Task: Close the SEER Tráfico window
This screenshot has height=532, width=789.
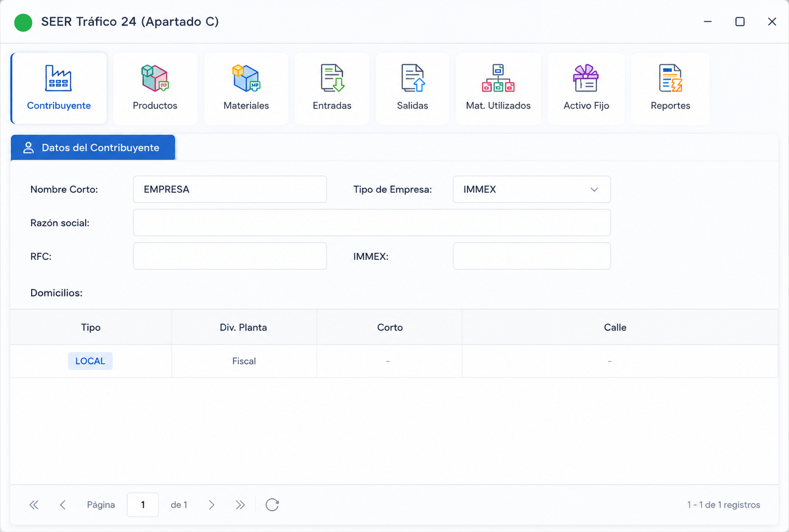Action: pos(772,22)
